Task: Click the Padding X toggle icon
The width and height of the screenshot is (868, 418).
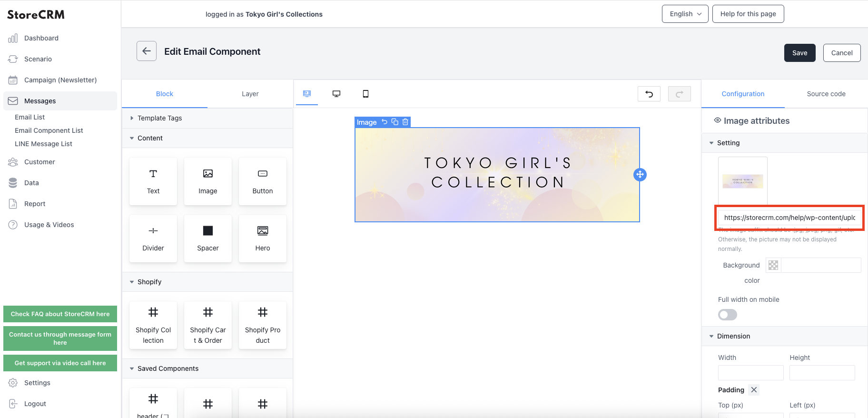Action: click(x=754, y=390)
